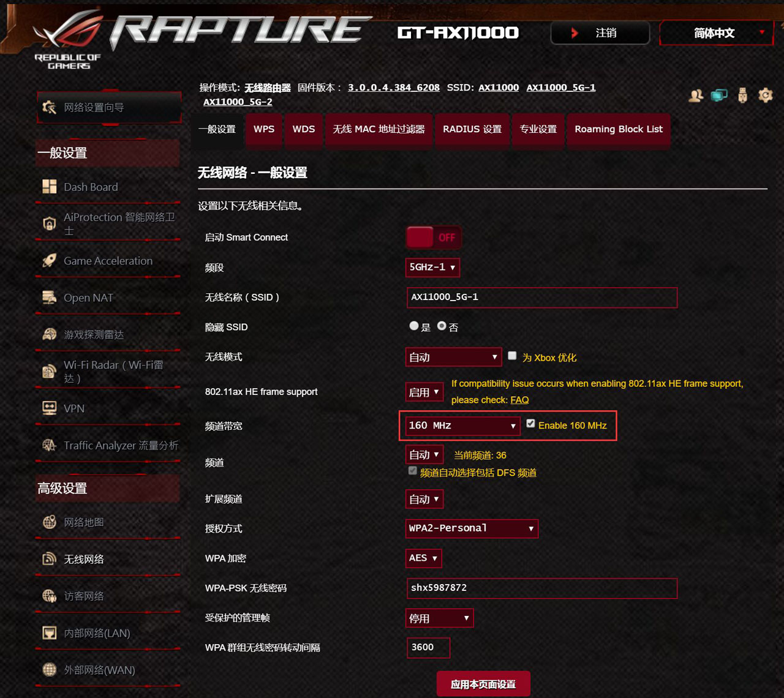Click the ROG Republic of Gamers logo
This screenshot has width=784, height=698.
point(68,40)
